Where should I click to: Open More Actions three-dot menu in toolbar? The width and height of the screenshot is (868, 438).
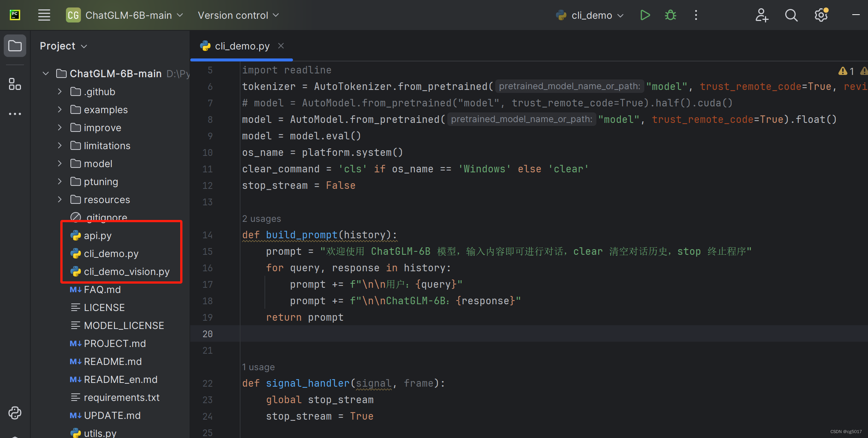pyautogui.click(x=696, y=15)
